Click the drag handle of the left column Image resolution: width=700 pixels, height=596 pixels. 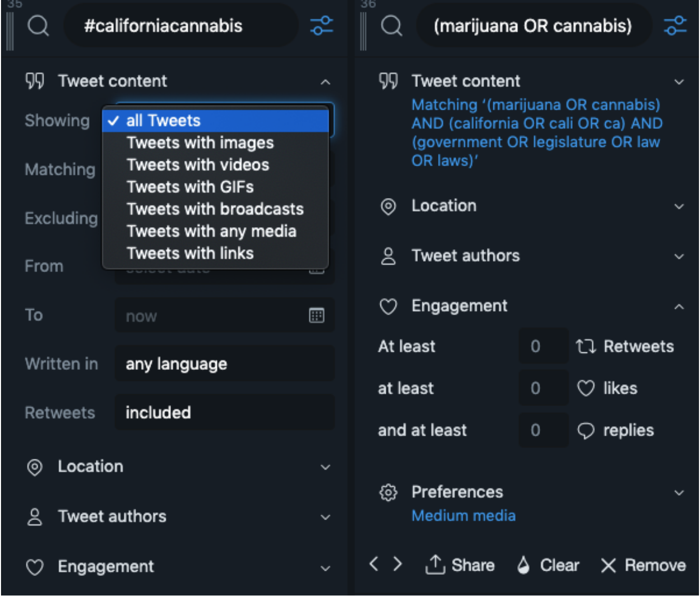coord(9,32)
